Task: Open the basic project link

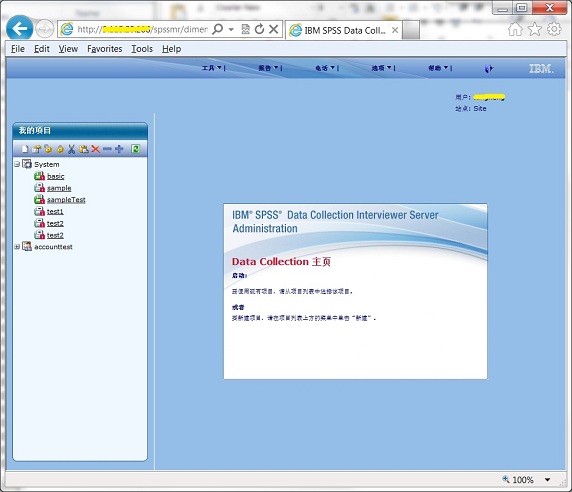Action: (x=55, y=176)
